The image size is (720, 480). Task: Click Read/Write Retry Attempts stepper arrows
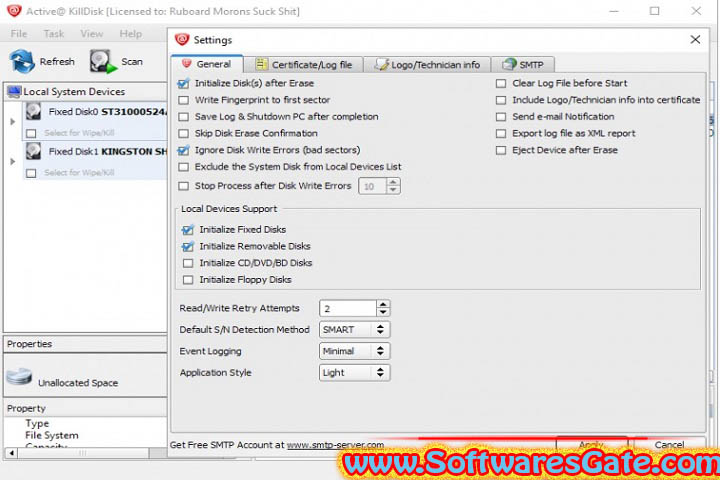point(383,308)
